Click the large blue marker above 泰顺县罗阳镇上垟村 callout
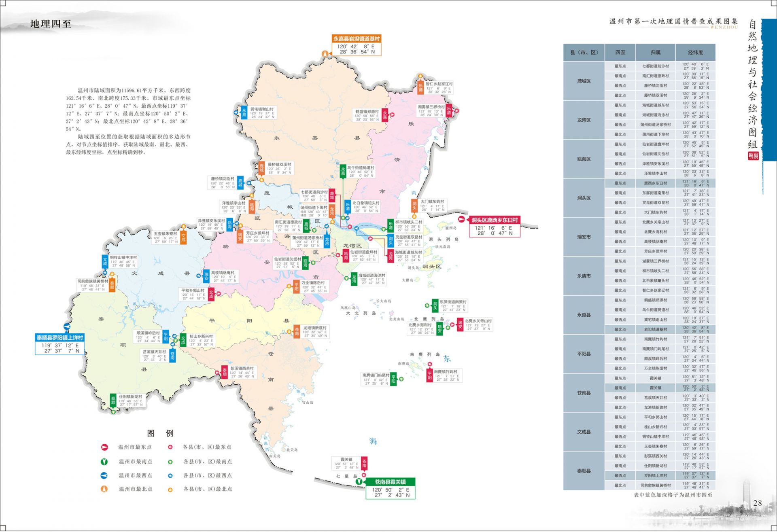The width and height of the screenshot is (777, 532). pyautogui.click(x=67, y=327)
